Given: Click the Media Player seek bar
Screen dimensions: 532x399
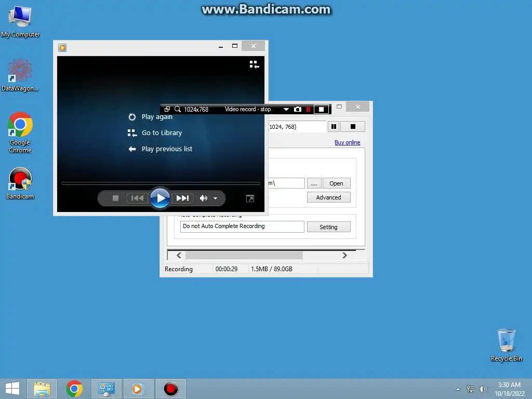Looking at the screenshot, I should tap(161, 183).
